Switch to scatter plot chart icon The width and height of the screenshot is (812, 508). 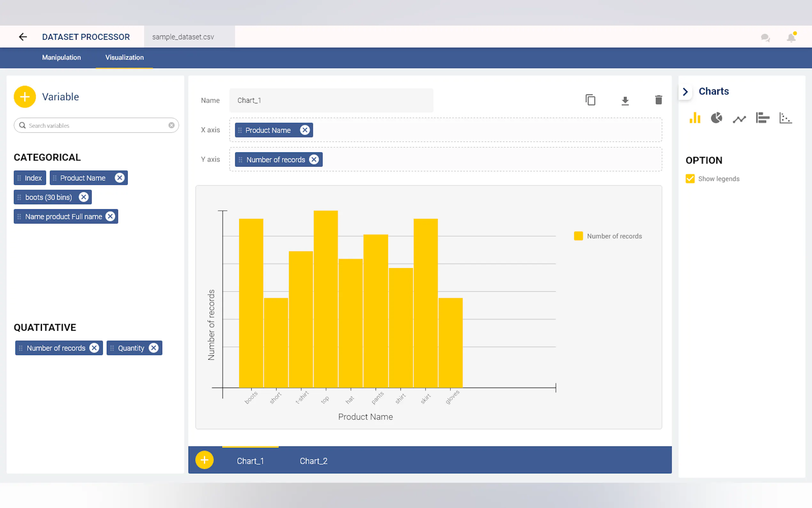click(x=785, y=118)
